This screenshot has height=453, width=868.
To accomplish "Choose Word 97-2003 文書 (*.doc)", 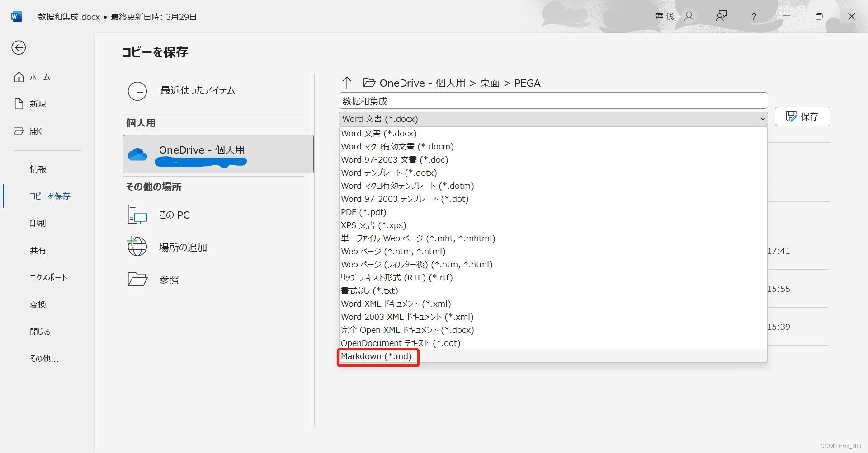I will [553, 159].
